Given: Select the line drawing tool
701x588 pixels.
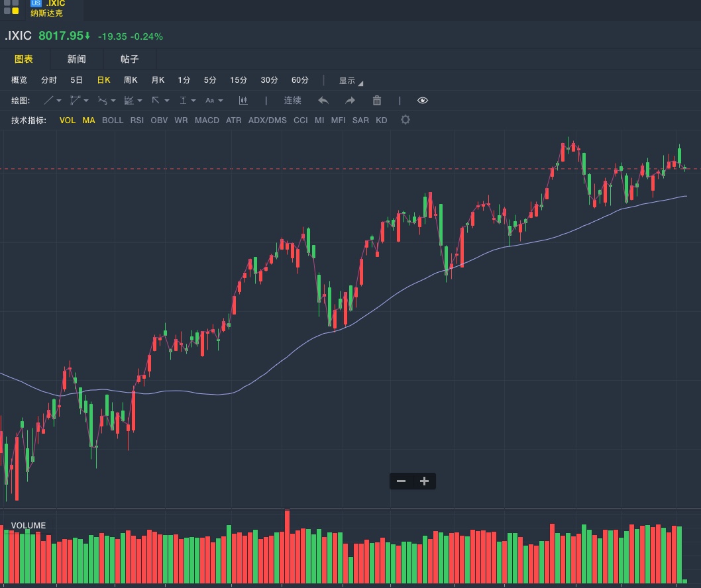Looking at the screenshot, I should (x=48, y=101).
